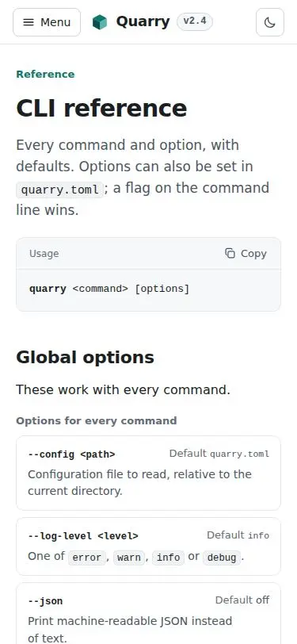Open the Menu hamburger button
This screenshot has width=297, height=644.
point(47,22)
